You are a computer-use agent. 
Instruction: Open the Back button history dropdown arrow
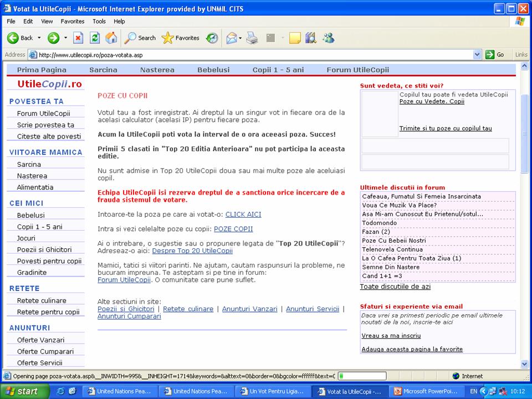coord(39,38)
